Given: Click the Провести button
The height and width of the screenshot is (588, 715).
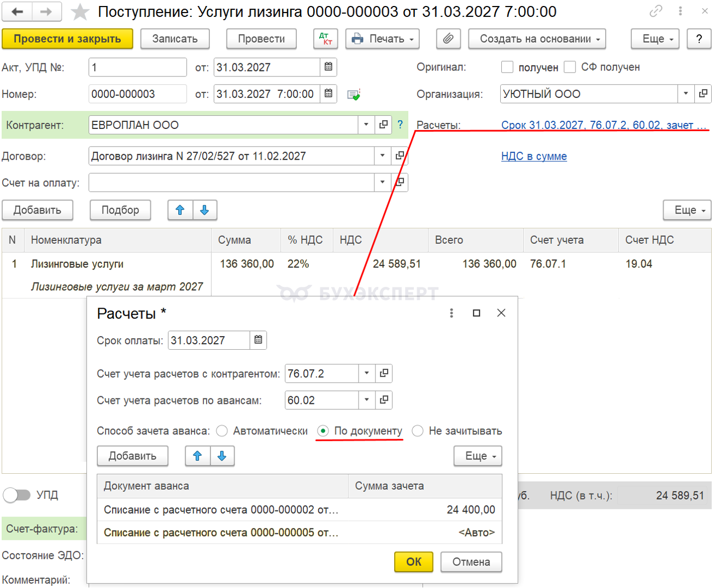Looking at the screenshot, I should 261,39.
